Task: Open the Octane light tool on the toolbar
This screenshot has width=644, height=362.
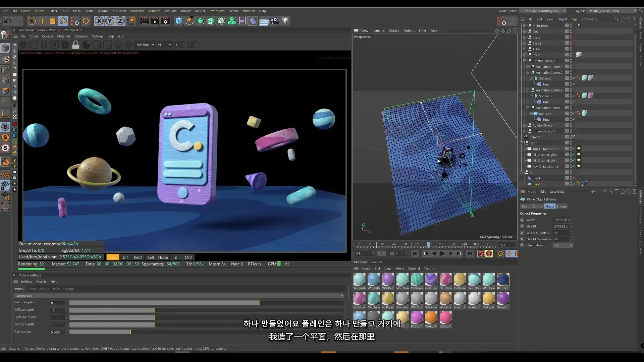Action: click(285, 21)
